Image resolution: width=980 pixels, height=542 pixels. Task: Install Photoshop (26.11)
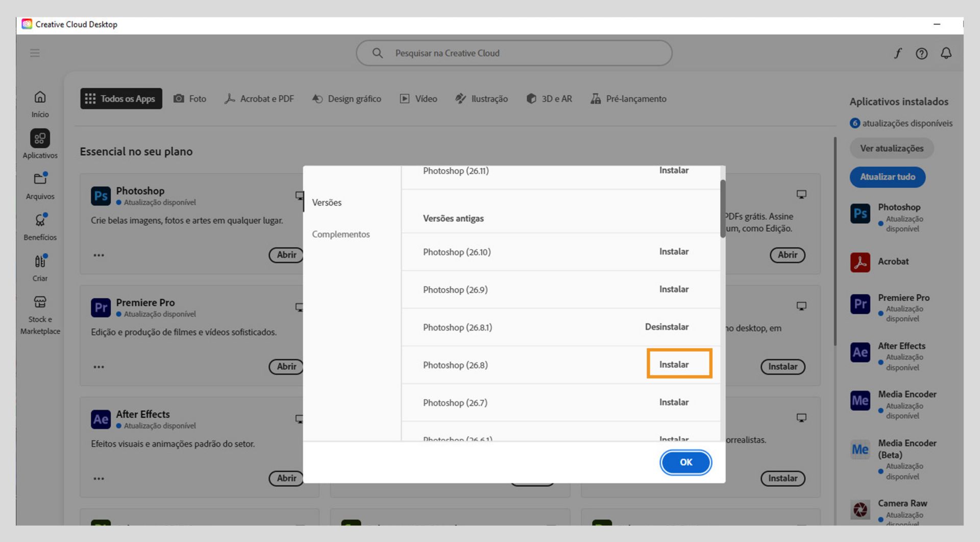coord(674,171)
